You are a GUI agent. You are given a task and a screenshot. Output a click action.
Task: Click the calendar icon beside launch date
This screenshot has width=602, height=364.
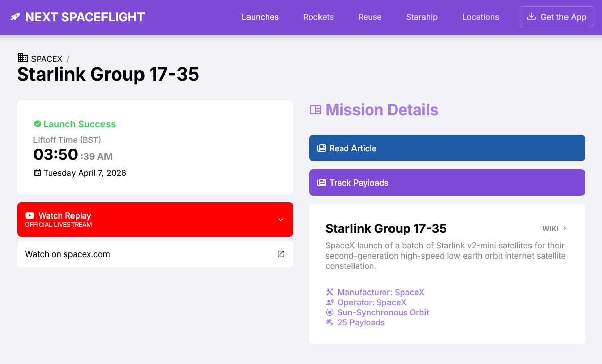click(37, 173)
